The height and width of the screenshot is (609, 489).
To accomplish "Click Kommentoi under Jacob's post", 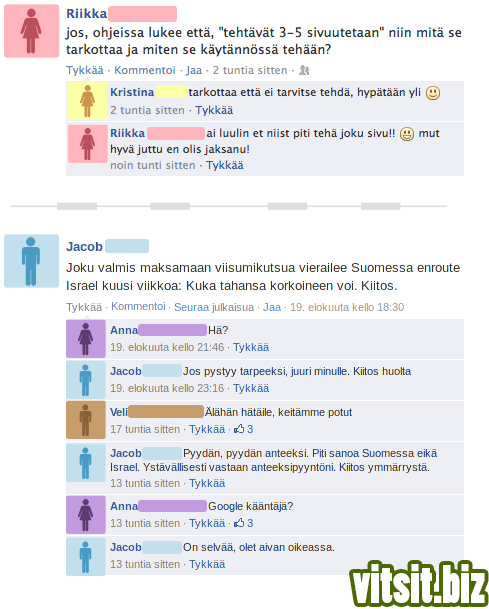I will tap(139, 306).
